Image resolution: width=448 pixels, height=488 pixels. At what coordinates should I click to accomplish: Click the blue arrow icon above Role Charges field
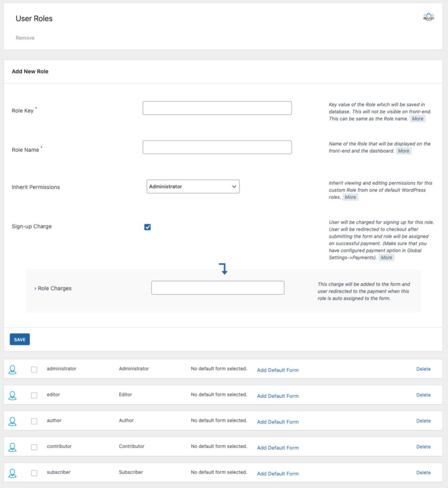coord(224,268)
